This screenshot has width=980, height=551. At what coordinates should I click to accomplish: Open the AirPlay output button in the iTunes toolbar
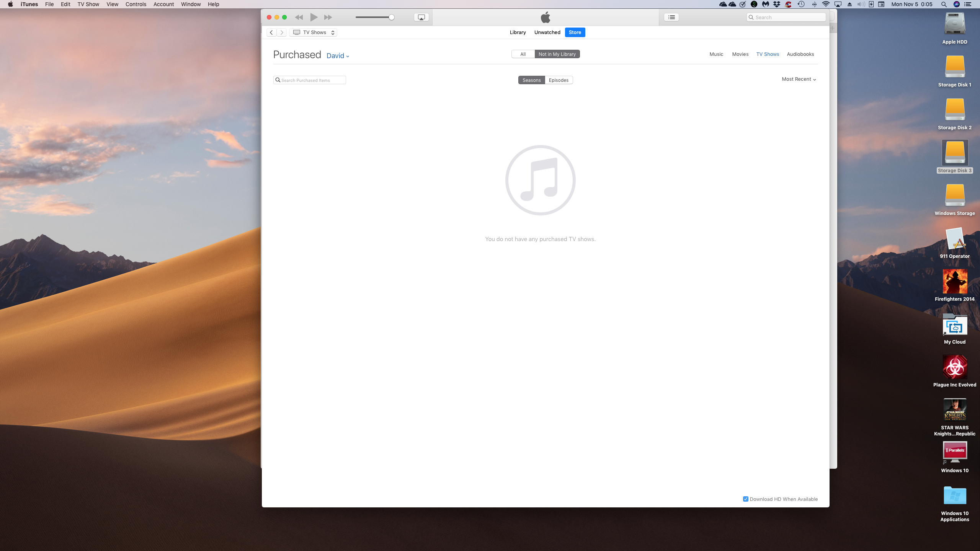(x=421, y=17)
